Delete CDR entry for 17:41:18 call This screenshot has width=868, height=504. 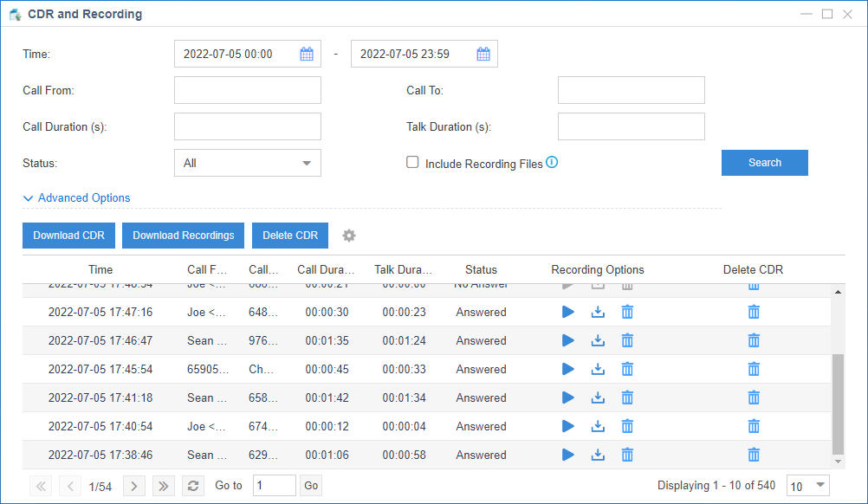[x=754, y=397]
